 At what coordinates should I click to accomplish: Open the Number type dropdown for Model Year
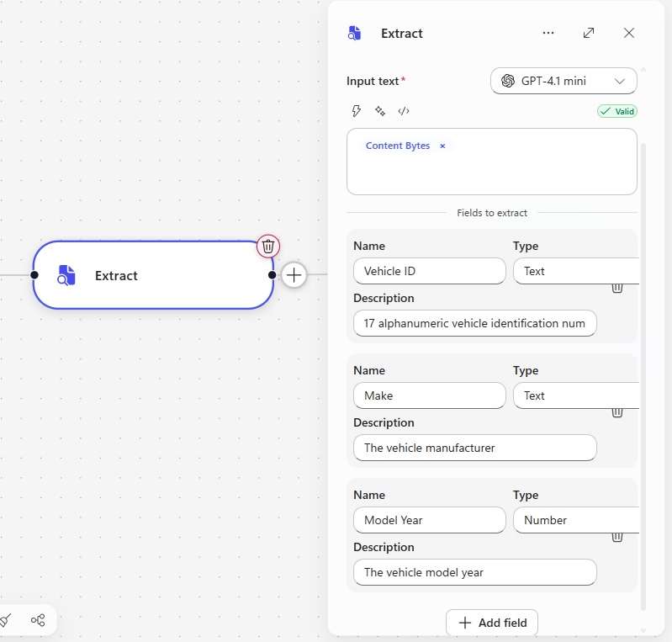click(575, 520)
